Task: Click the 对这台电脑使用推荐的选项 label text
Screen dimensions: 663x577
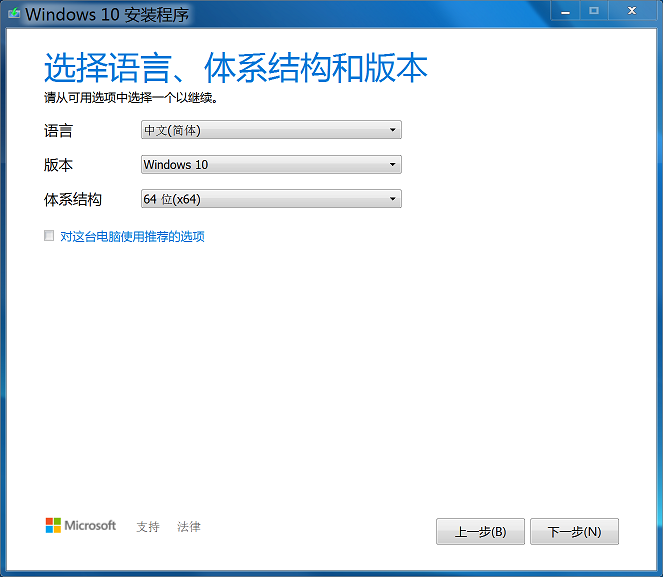Action: click(x=132, y=236)
